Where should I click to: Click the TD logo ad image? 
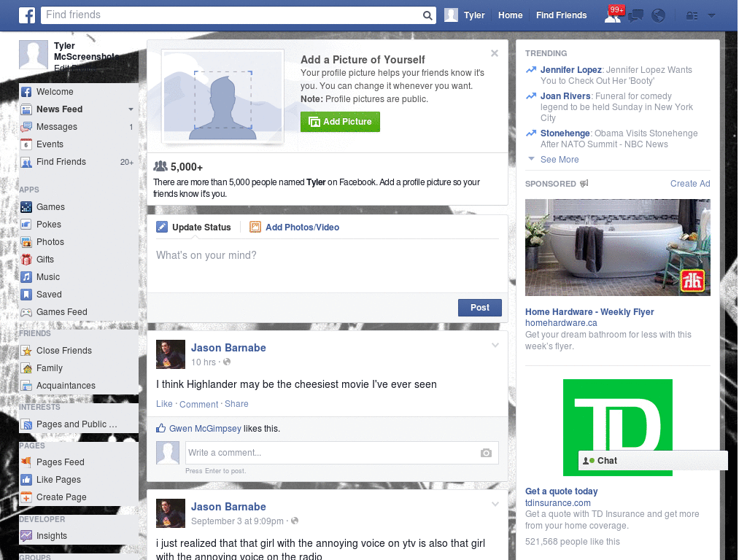617,427
